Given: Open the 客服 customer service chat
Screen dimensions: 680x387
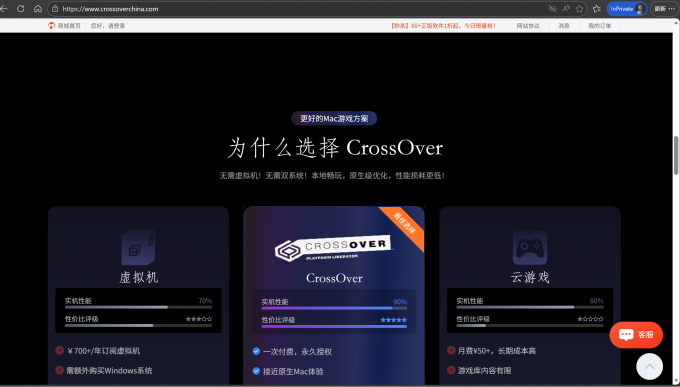Looking at the screenshot, I should click(636, 335).
